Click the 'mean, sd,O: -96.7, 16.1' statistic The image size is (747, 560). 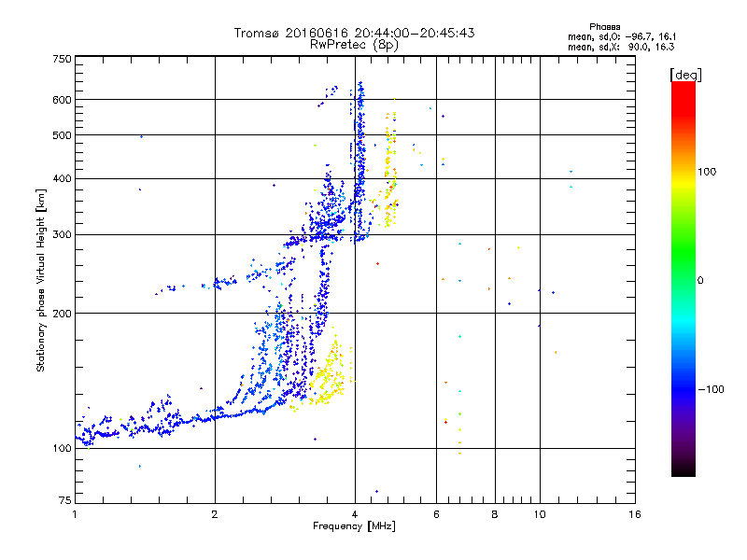point(622,36)
